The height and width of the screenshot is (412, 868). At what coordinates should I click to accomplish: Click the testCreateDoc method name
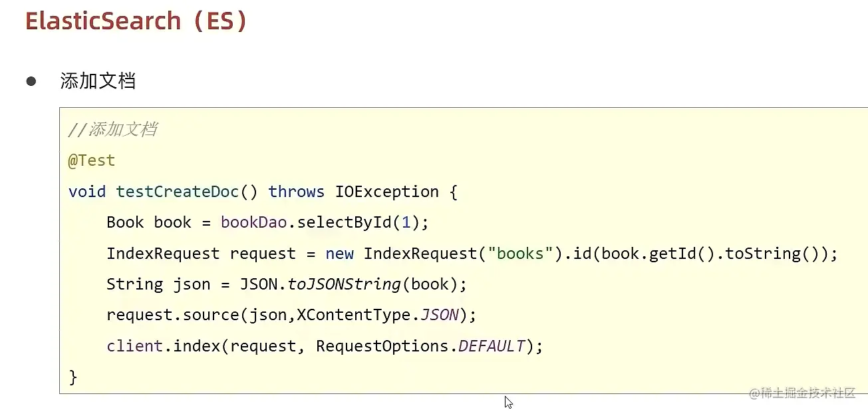[x=178, y=192]
